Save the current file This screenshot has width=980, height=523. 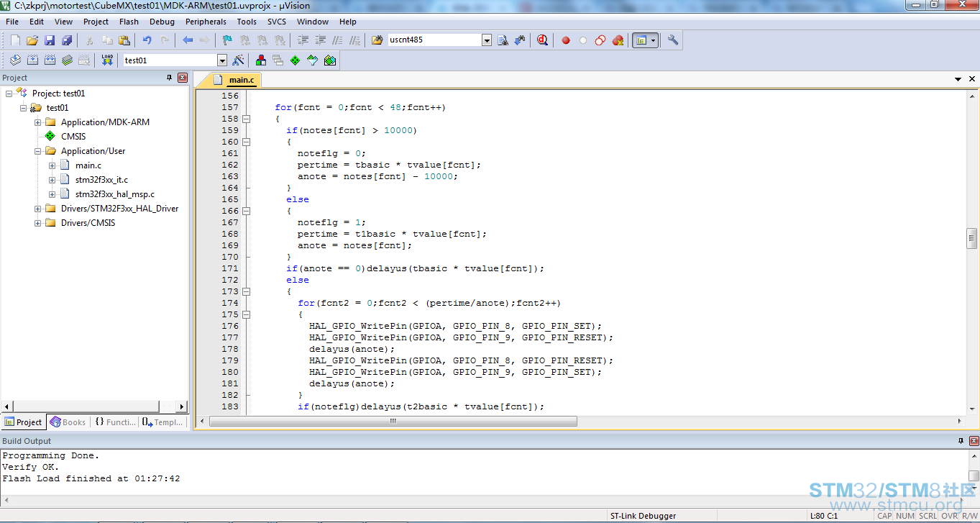50,40
